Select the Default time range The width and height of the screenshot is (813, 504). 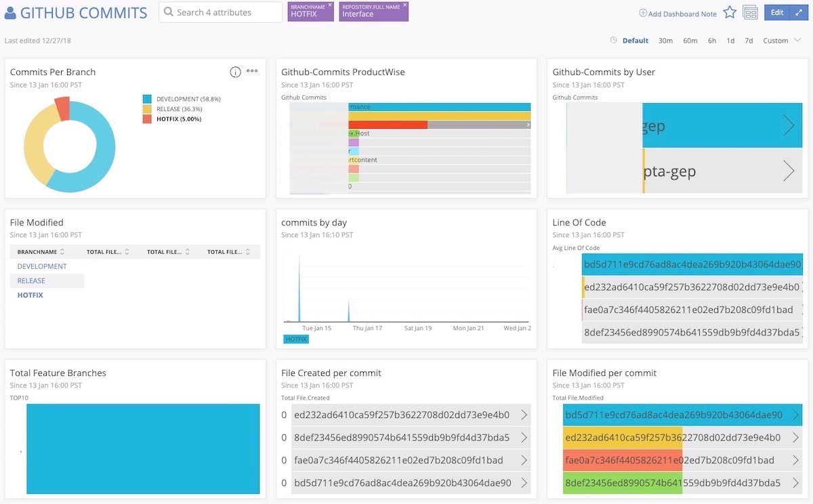(x=635, y=41)
